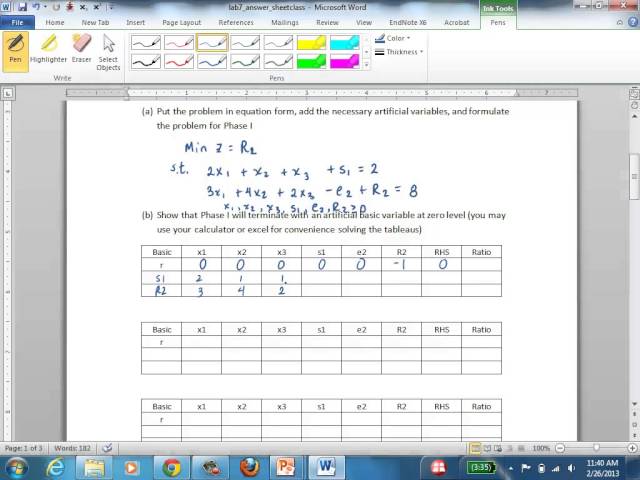Open Google Chrome from the taskbar
The image size is (640, 480).
coord(171,467)
